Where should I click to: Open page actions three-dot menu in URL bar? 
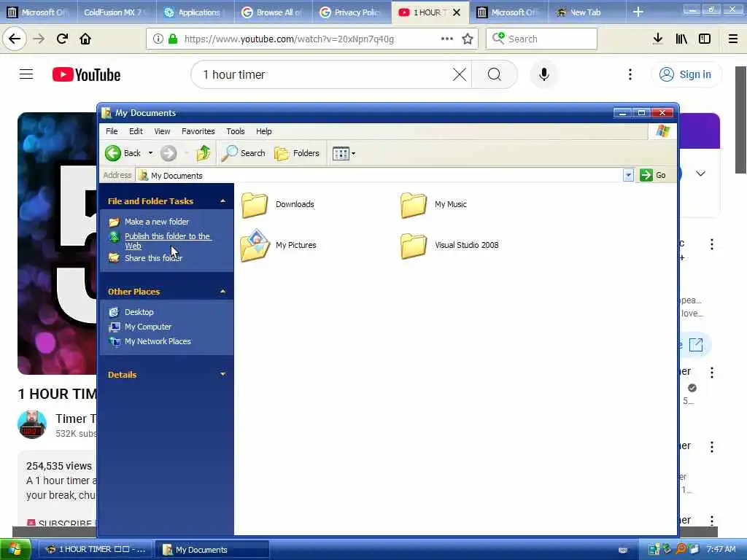(447, 39)
